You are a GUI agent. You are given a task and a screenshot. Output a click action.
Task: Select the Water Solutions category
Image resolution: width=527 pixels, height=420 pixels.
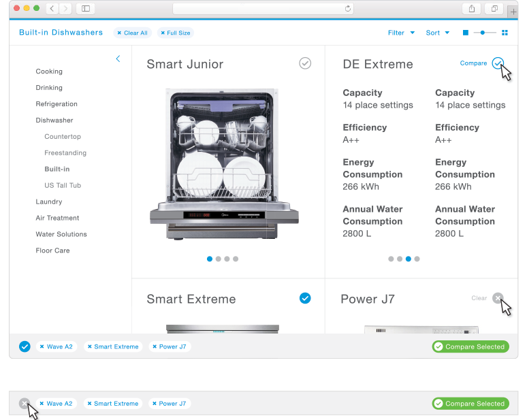pyautogui.click(x=61, y=234)
